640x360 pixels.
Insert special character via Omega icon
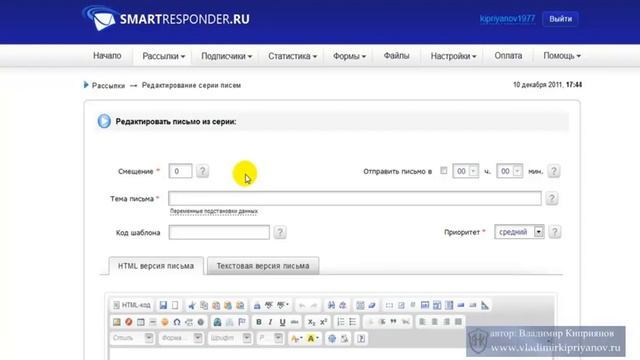(177, 322)
